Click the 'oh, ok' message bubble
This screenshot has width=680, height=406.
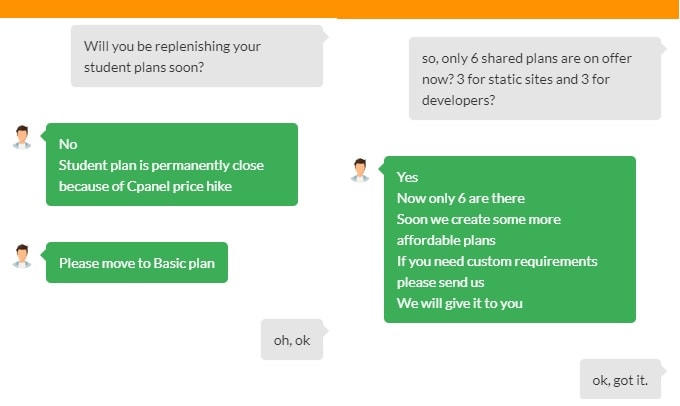coord(292,340)
